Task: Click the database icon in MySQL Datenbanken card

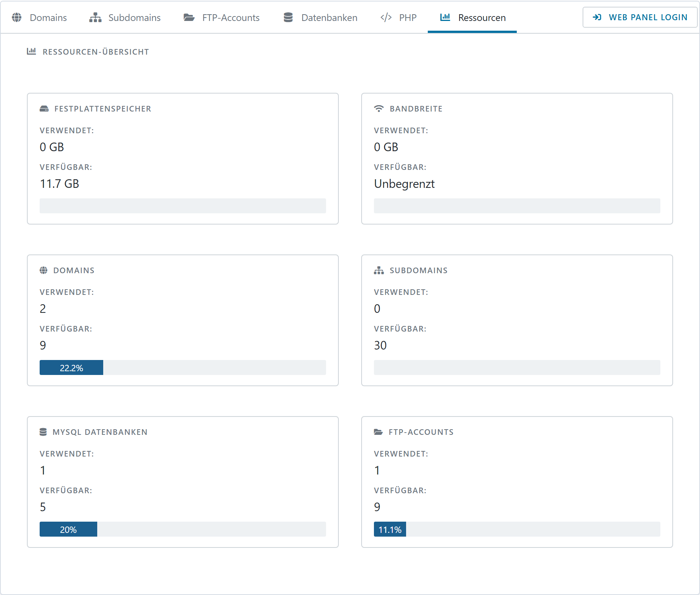Action: click(x=43, y=432)
